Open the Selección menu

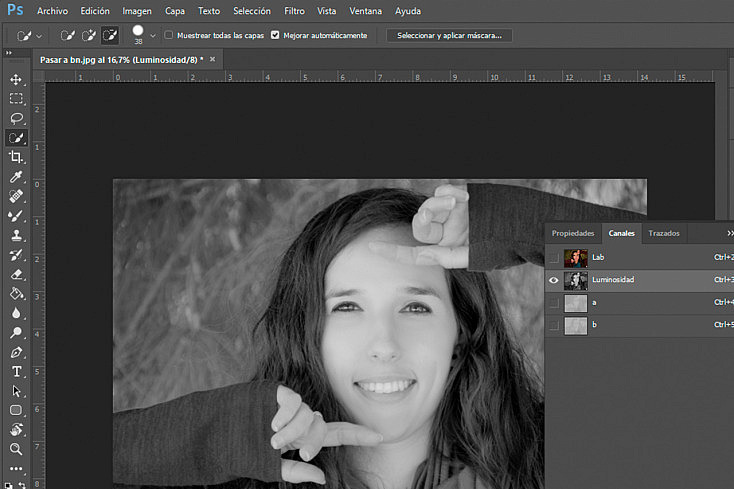coord(252,11)
